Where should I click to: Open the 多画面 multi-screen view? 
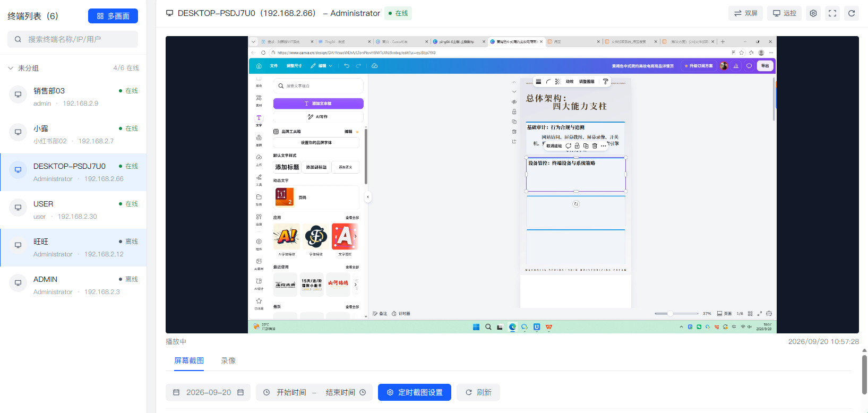113,16
